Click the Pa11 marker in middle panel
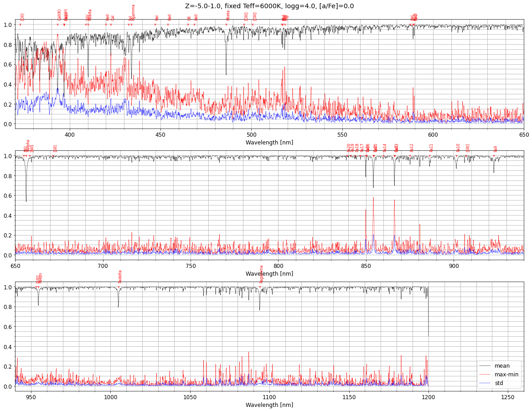The height and width of the screenshot is (411, 532). pyautogui.click(x=431, y=148)
